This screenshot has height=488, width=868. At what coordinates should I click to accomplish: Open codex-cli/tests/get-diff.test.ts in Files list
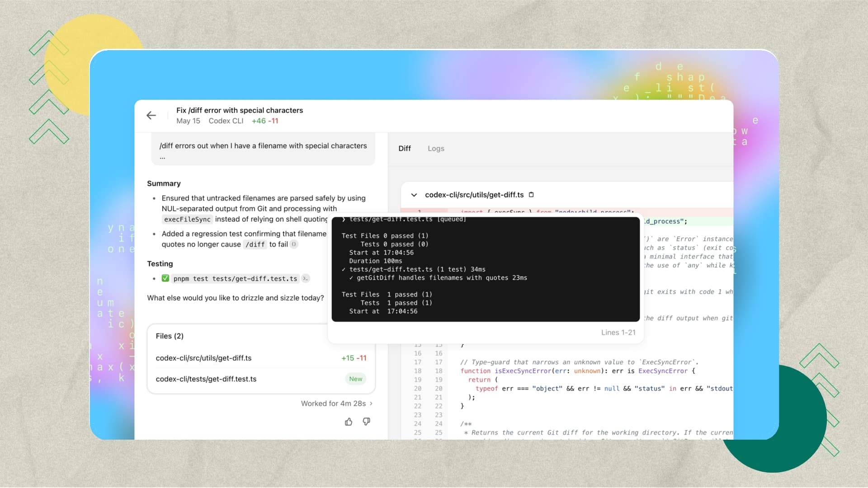206,379
